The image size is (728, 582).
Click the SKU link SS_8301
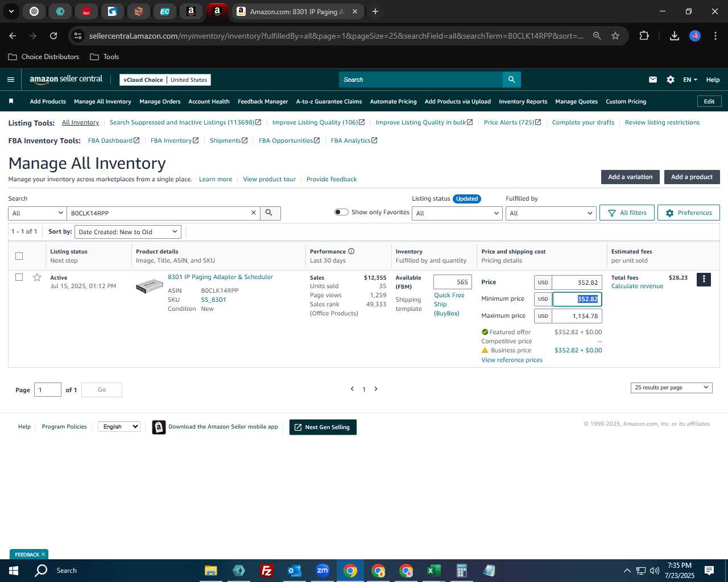[213, 300]
